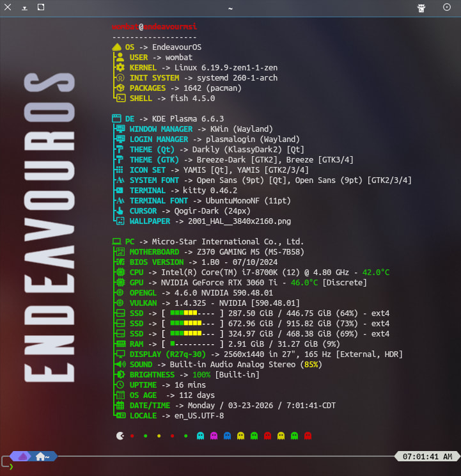Click the hand pointer icon beside CURSOR

point(120,211)
